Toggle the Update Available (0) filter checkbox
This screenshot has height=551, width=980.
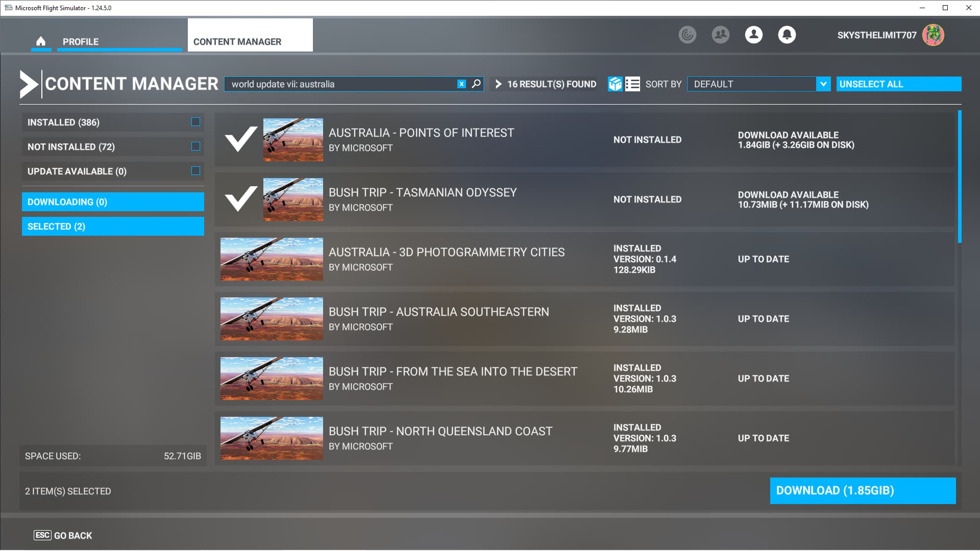click(x=195, y=171)
